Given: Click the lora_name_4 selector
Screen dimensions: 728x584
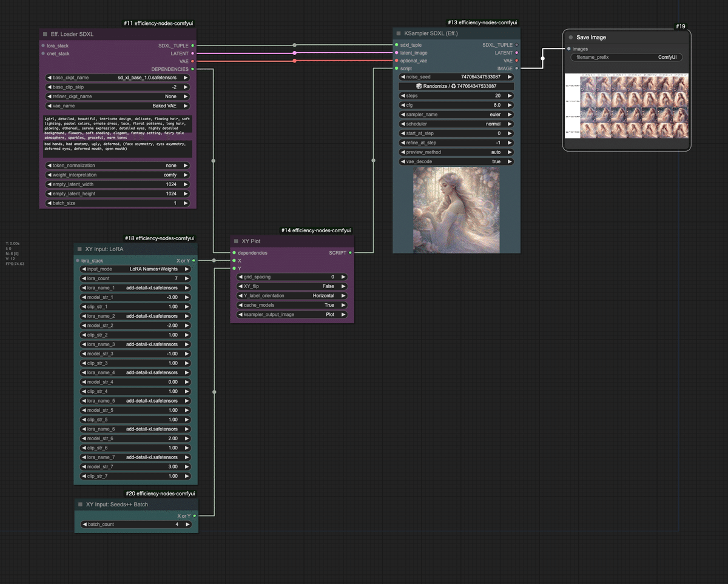Looking at the screenshot, I should pos(136,373).
